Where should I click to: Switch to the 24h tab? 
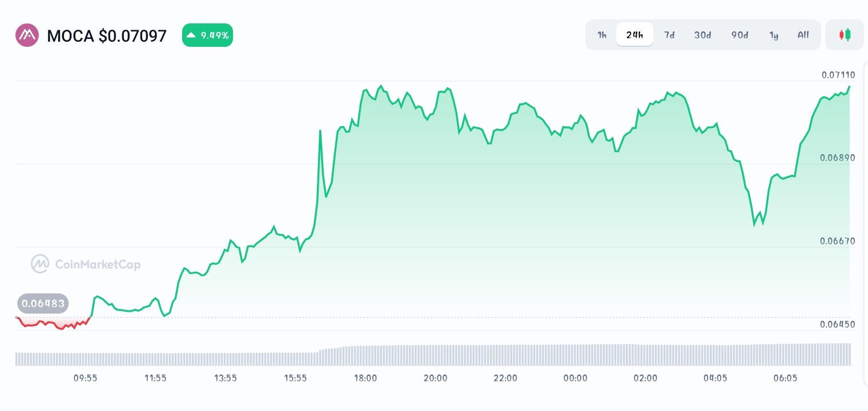click(634, 35)
